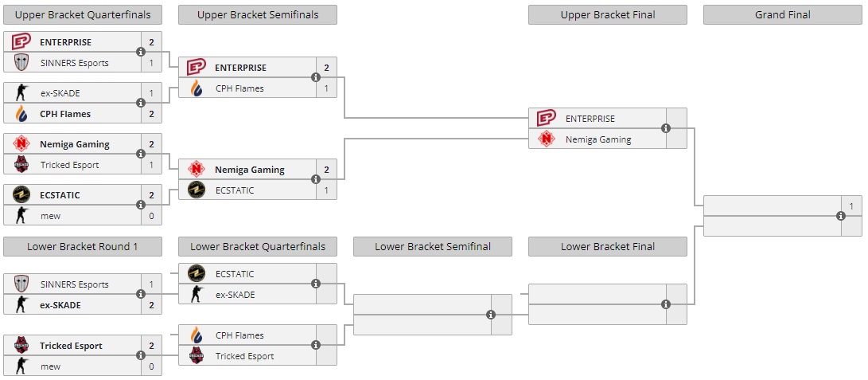
Task: Click the Lower Bracket Quarterfinals header
Action: tap(258, 247)
